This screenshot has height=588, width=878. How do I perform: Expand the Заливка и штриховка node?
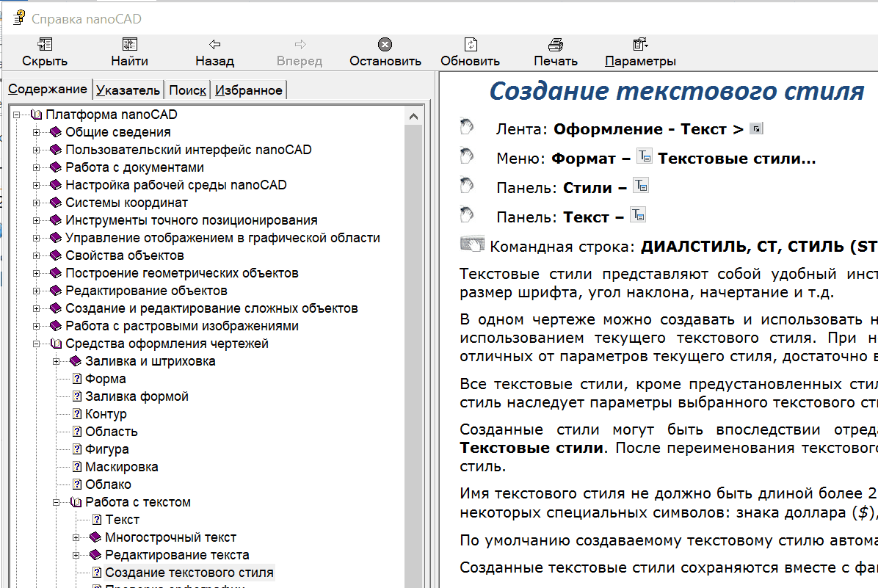(x=56, y=361)
